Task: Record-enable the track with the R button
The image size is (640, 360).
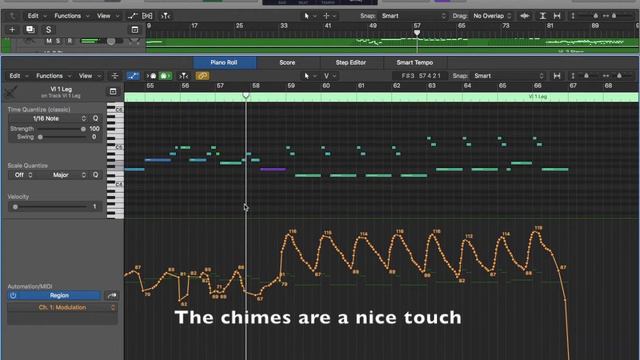Action: (x=70, y=41)
